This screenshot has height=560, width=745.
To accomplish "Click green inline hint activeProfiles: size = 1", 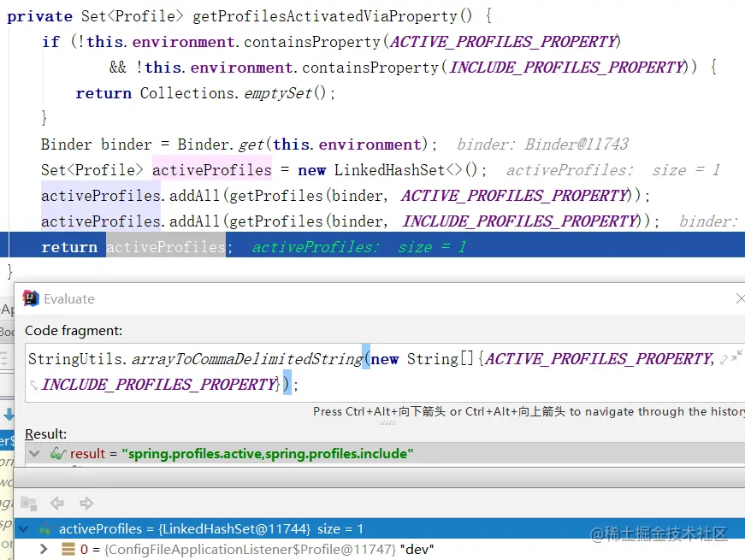I will coord(360,247).
